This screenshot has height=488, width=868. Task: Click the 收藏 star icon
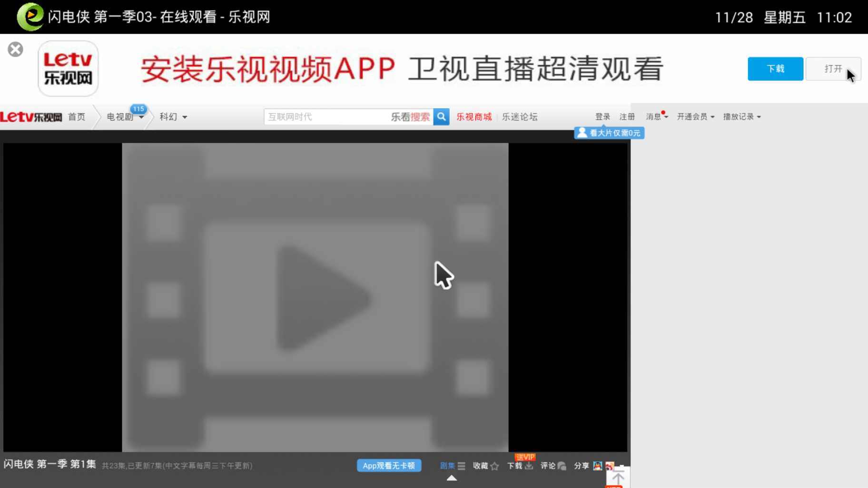[494, 466]
